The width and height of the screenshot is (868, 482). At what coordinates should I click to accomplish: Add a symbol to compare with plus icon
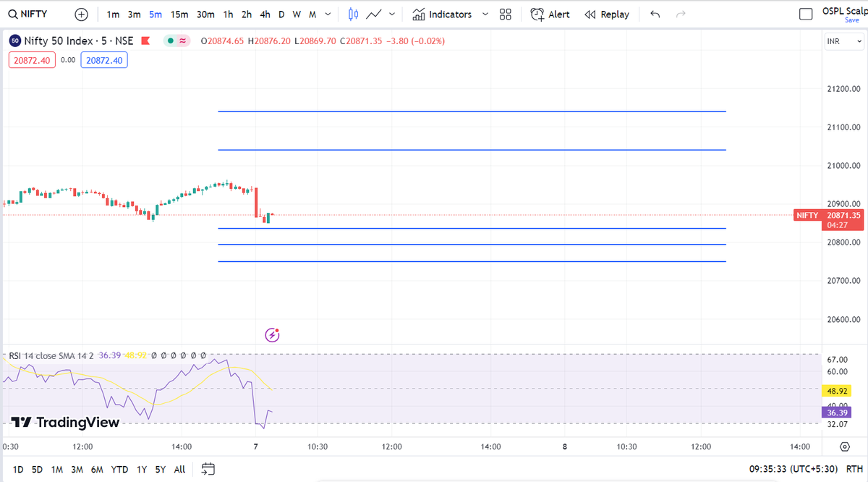pos(82,14)
